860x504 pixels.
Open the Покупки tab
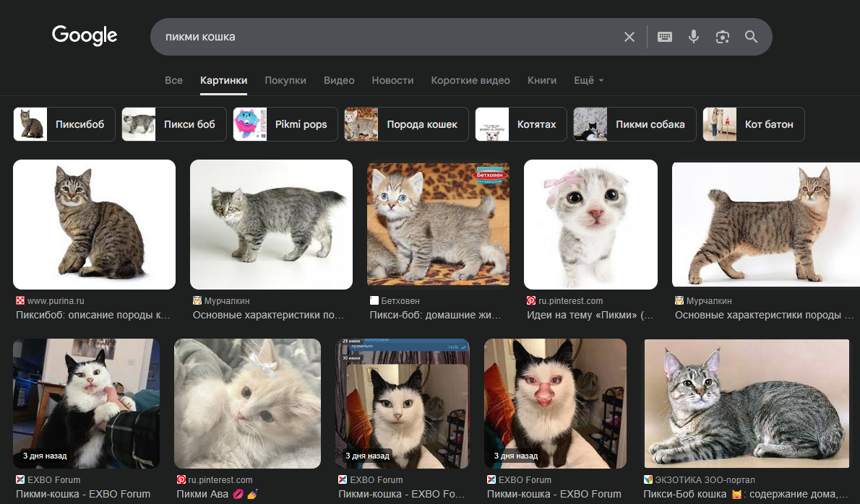click(x=285, y=80)
